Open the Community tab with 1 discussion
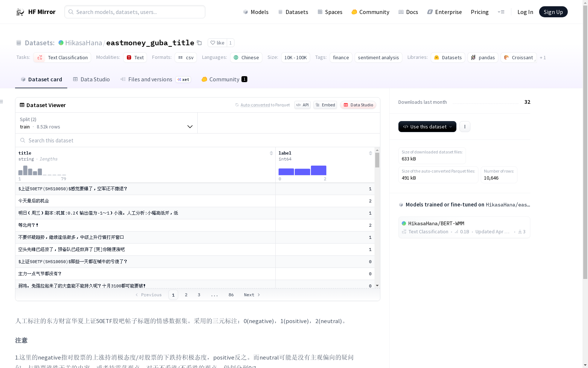Image resolution: width=588 pixels, height=368 pixels. tap(224, 79)
